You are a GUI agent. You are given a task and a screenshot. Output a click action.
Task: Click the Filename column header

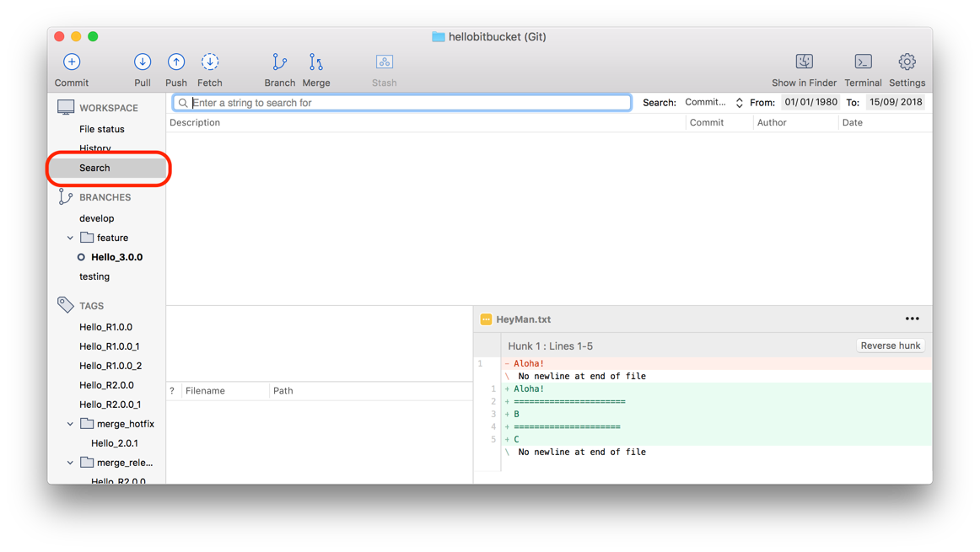205,391
